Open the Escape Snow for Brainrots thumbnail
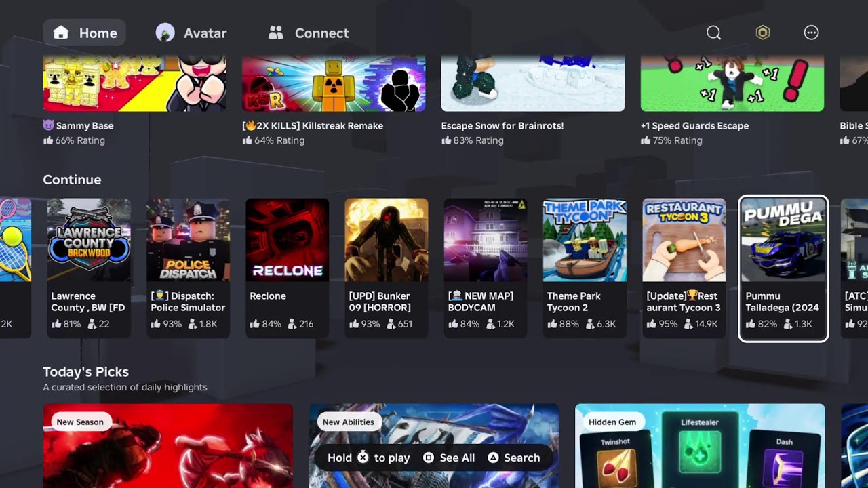868x488 pixels. pos(533,83)
